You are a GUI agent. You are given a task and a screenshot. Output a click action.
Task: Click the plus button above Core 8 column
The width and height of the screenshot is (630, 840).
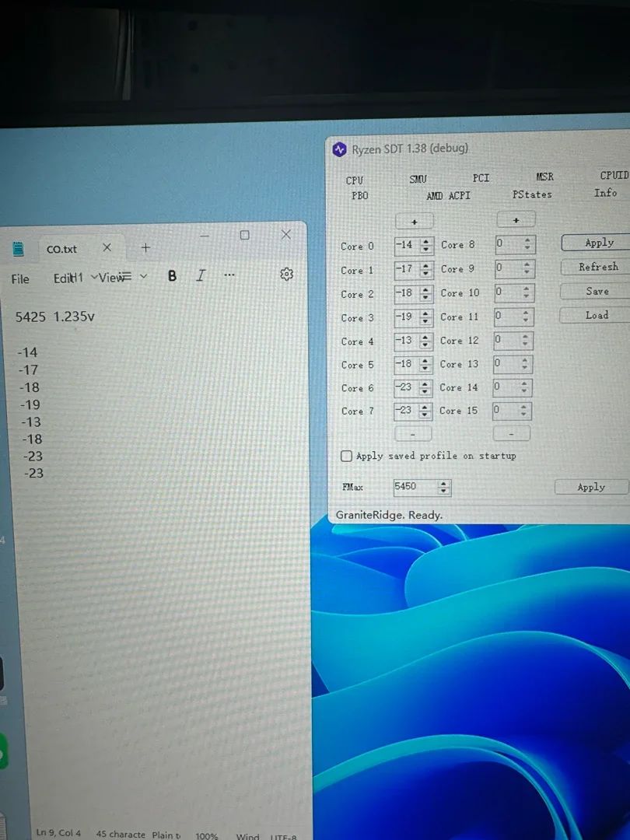pos(516,219)
